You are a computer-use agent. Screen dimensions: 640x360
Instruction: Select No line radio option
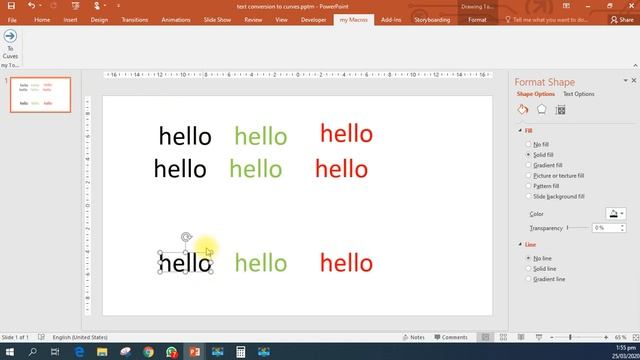click(x=528, y=258)
